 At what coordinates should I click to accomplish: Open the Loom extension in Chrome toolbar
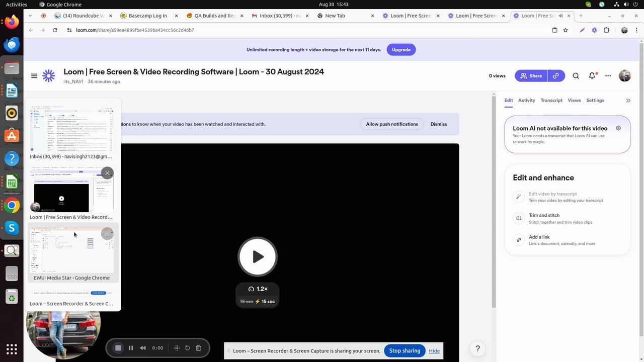pyautogui.click(x=594, y=30)
